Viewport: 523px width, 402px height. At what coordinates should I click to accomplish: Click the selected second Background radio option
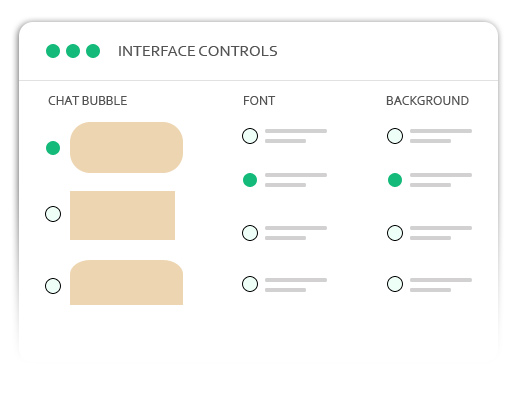pos(395,180)
